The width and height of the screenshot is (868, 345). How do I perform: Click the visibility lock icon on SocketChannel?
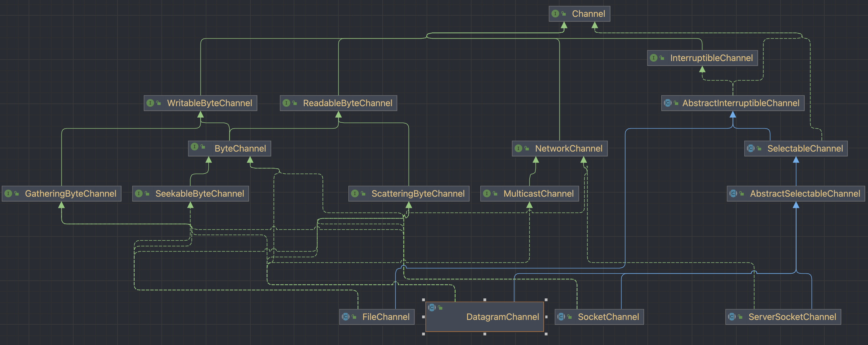pos(570,317)
